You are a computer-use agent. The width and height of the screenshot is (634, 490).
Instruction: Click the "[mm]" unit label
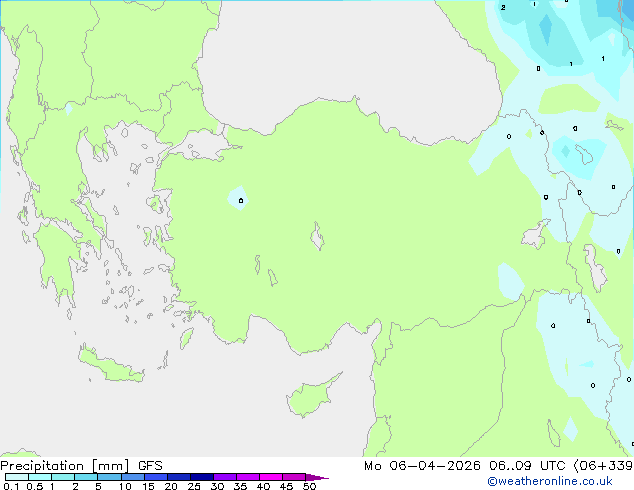[111, 466]
